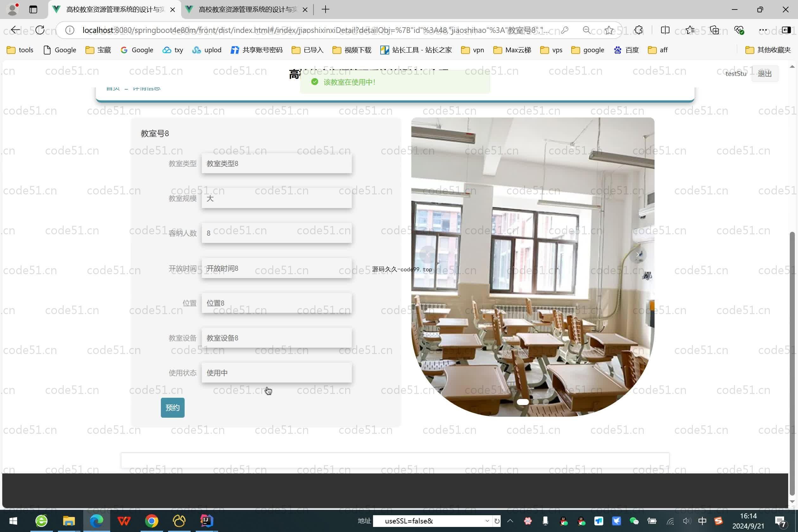Open the notification center icon
The width and height of the screenshot is (798, 532).
click(781, 522)
